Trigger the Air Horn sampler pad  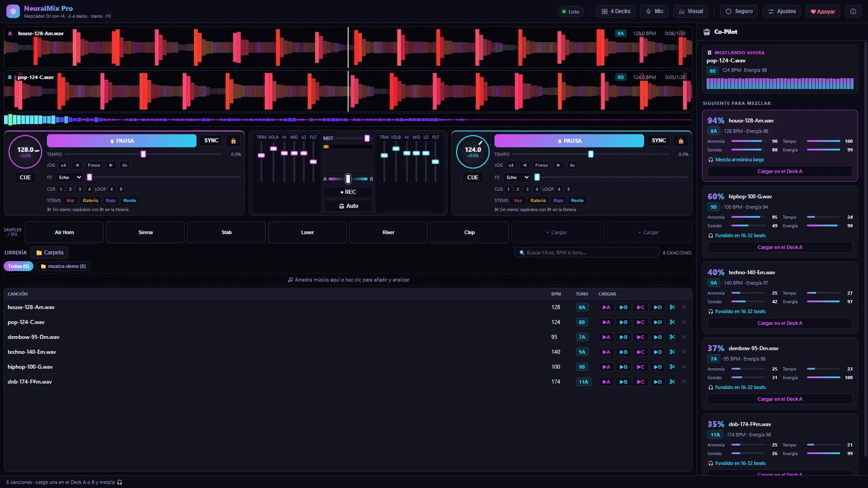point(64,233)
